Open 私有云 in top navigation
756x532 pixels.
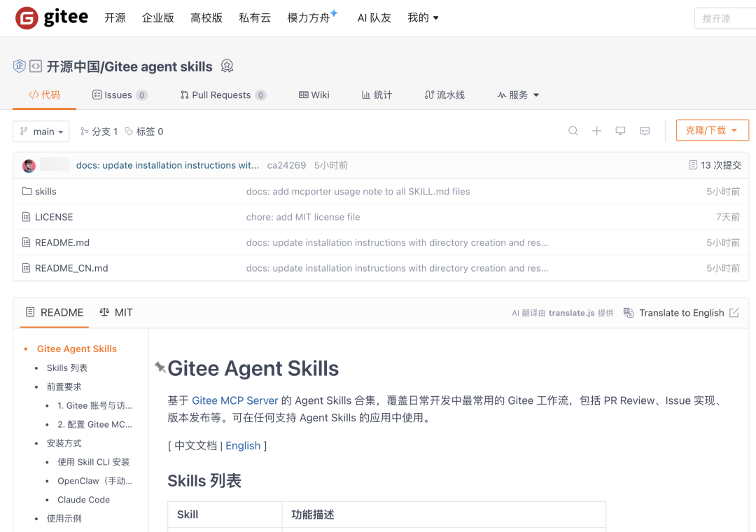[x=255, y=17]
